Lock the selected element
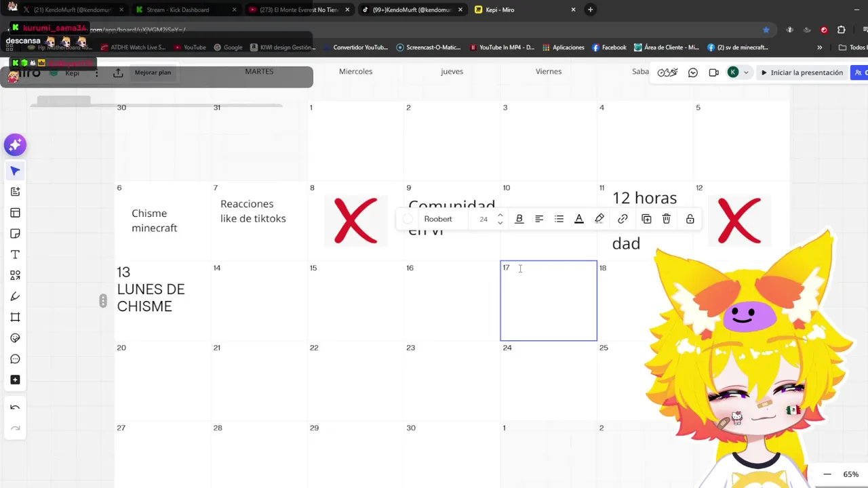 coord(690,219)
